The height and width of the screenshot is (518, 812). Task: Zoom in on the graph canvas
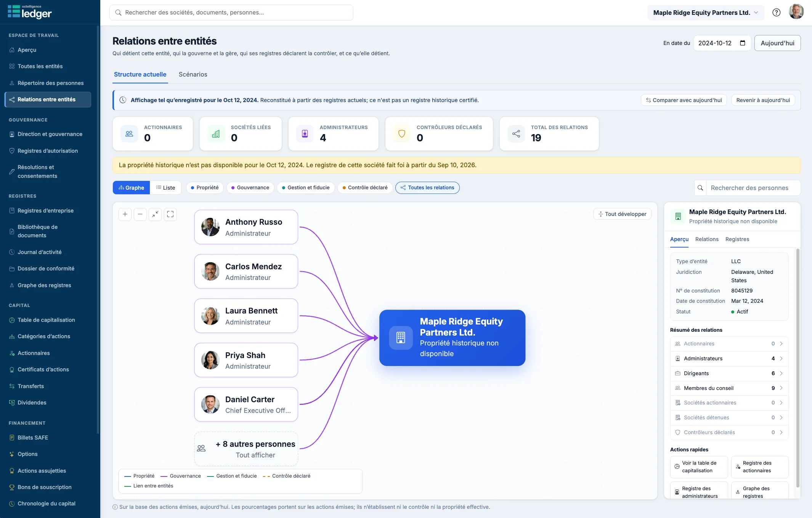click(125, 214)
